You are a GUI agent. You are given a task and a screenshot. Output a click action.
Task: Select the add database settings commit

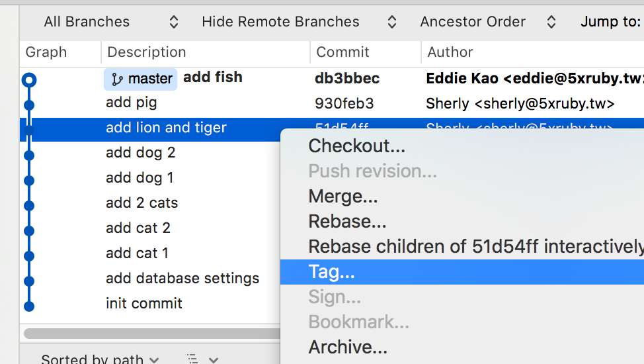[182, 279]
